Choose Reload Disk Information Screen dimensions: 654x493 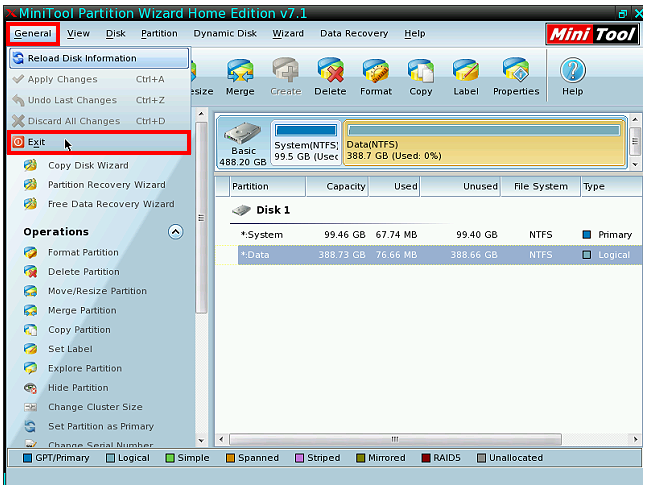pos(99,58)
